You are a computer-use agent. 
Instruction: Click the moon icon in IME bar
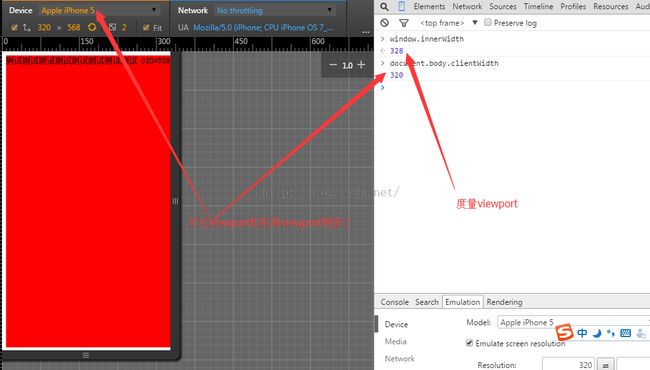(x=597, y=333)
